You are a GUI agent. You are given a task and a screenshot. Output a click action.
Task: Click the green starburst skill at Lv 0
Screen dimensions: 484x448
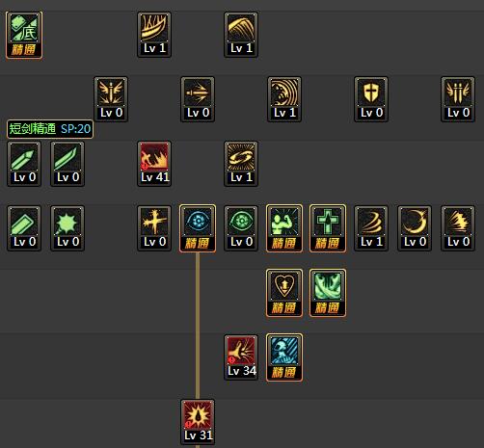click(x=67, y=228)
